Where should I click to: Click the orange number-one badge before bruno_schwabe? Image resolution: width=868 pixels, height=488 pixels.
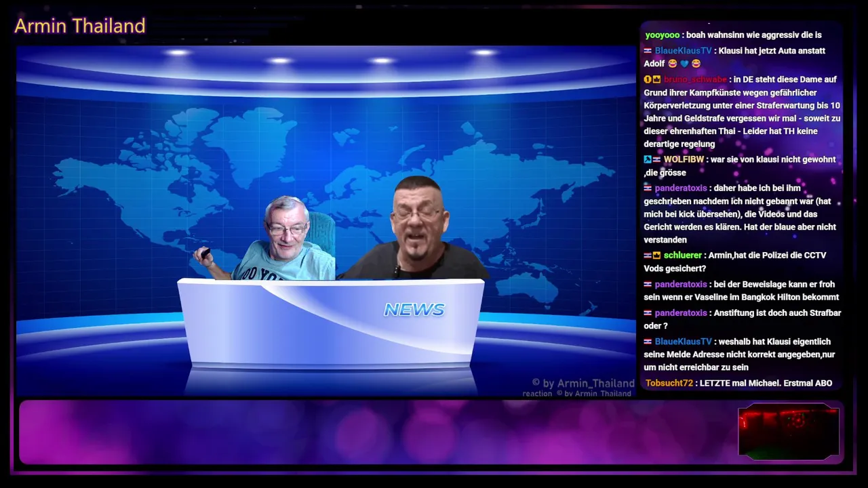click(x=648, y=79)
